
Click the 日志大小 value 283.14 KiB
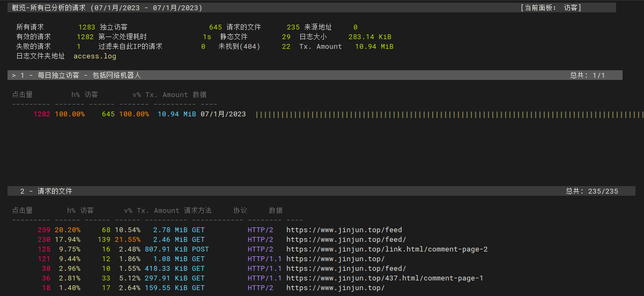tap(370, 37)
